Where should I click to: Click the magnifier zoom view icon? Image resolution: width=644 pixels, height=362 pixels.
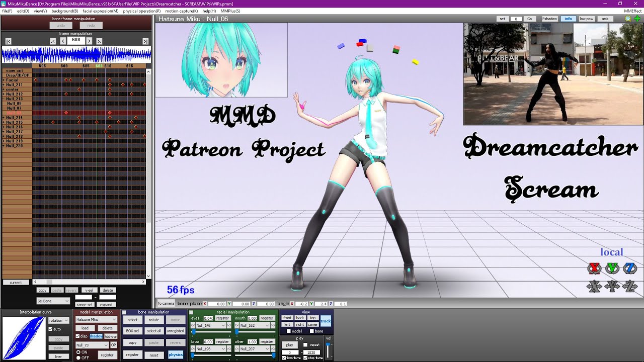tap(628, 19)
